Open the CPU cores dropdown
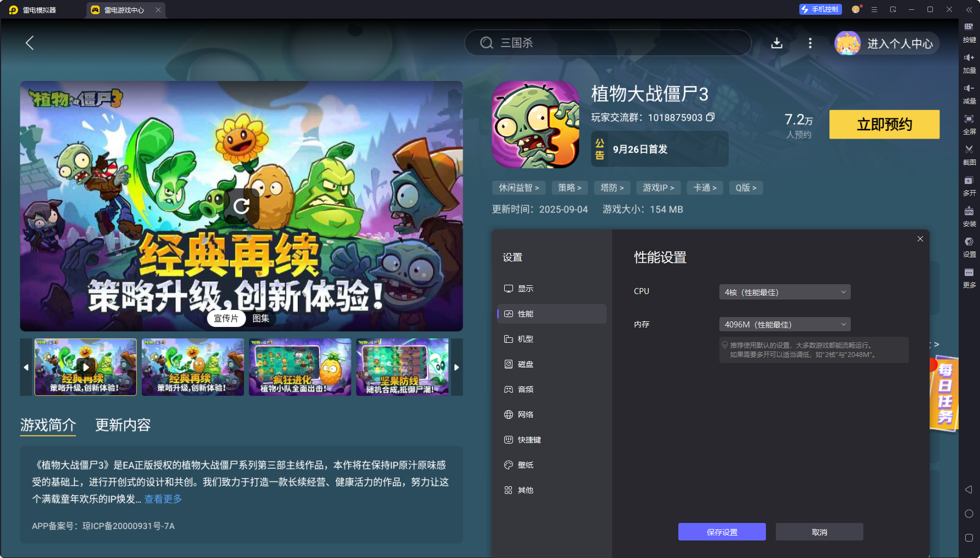The height and width of the screenshot is (558, 980). point(785,292)
